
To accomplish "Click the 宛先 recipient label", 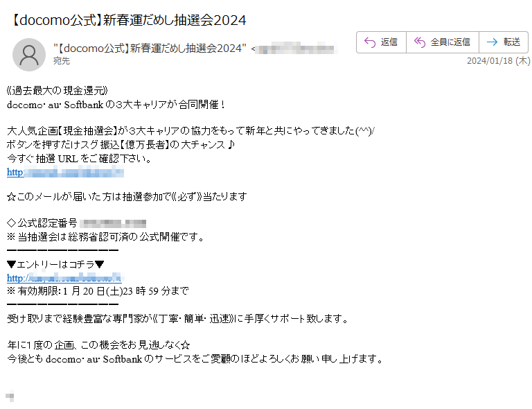I will pos(62,61).
